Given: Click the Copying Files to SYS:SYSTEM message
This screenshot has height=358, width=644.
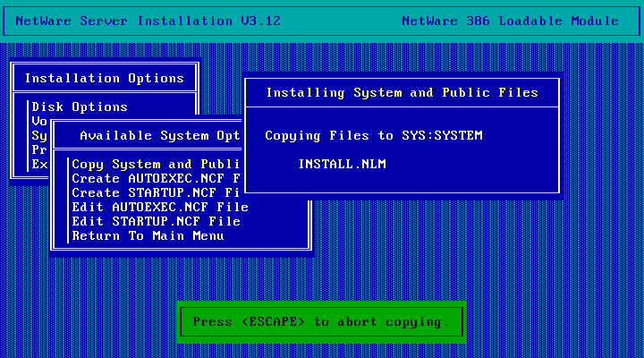Looking at the screenshot, I should 374,136.
